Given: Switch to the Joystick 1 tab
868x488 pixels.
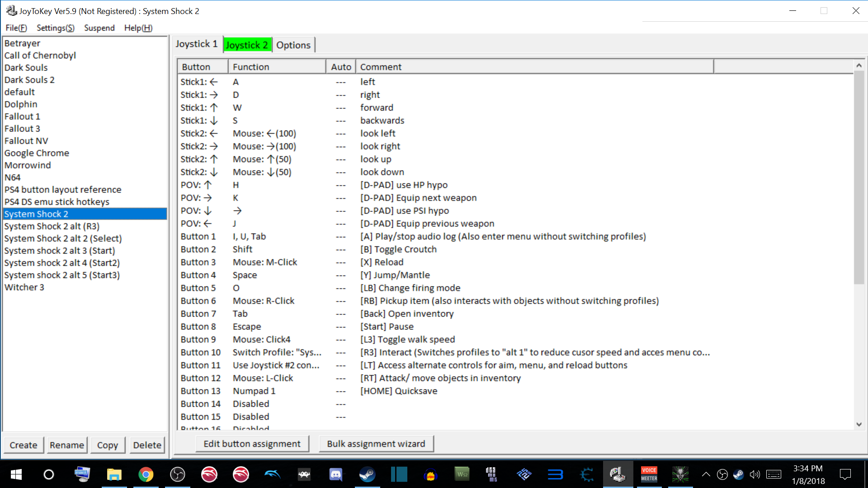Looking at the screenshot, I should pyautogui.click(x=197, y=44).
